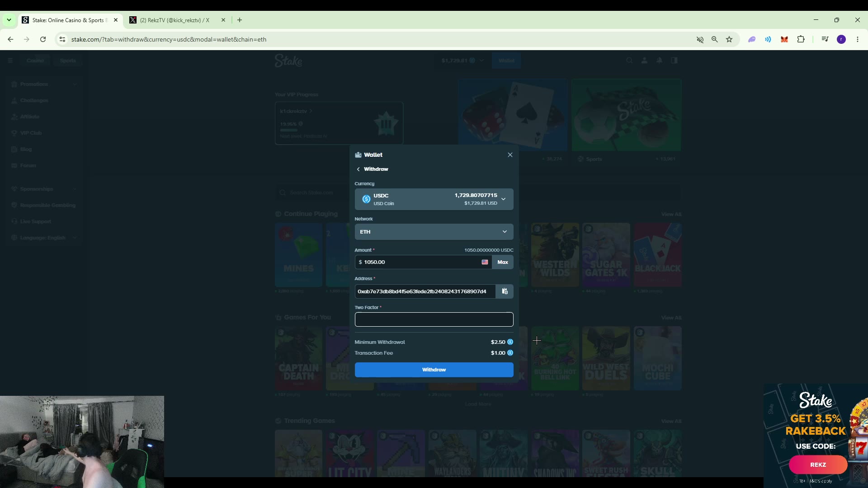Open the Chrome three-dot menu
868x488 pixels.
pyautogui.click(x=858, y=39)
